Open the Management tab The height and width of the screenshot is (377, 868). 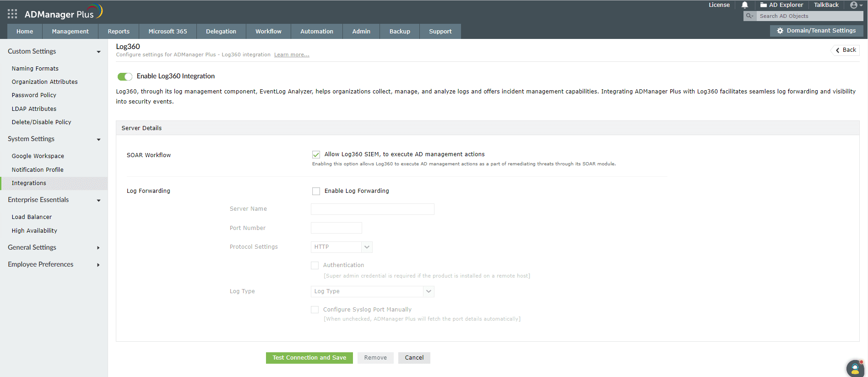coord(71,31)
